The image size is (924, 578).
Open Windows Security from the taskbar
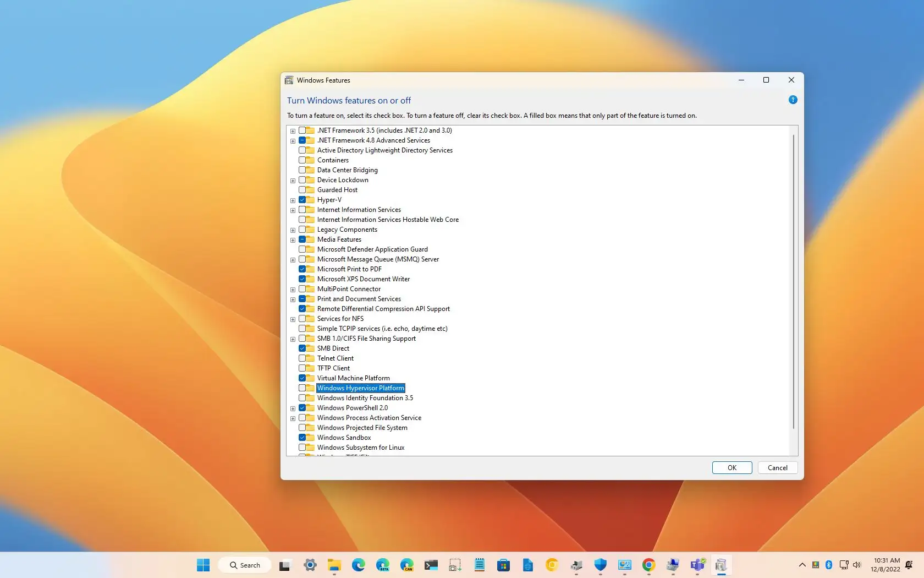pyautogui.click(x=601, y=565)
